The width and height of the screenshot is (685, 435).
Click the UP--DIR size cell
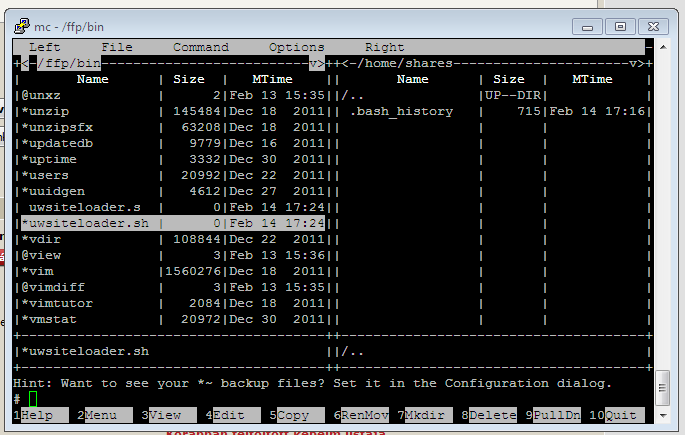point(513,95)
